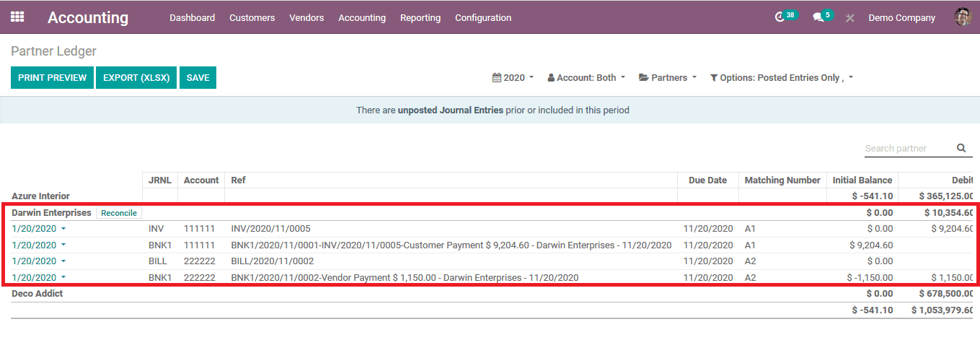Click the Partner Ledger page title

coord(53,51)
